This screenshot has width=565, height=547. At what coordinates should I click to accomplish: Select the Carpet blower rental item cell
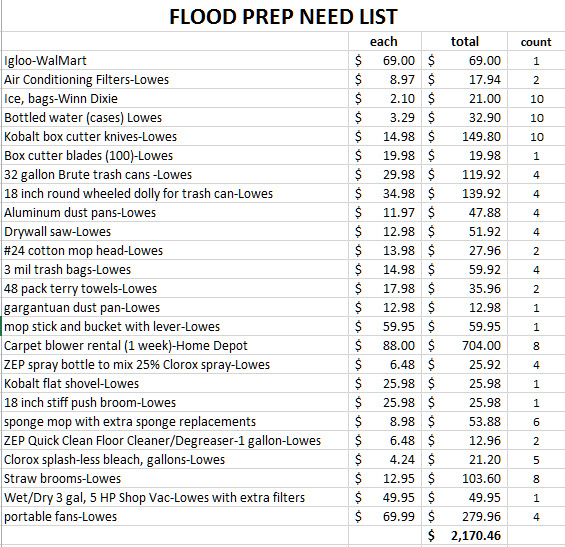click(x=175, y=345)
